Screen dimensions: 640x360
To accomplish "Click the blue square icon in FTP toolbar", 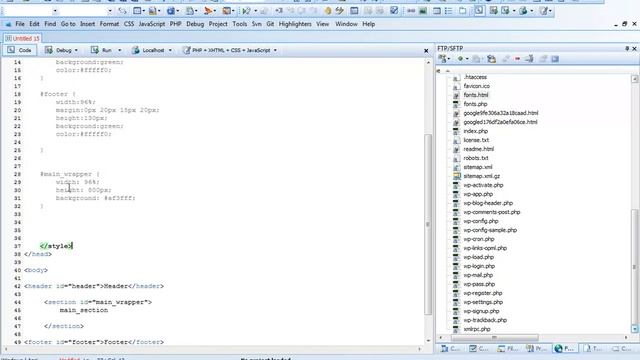I will (555, 59).
